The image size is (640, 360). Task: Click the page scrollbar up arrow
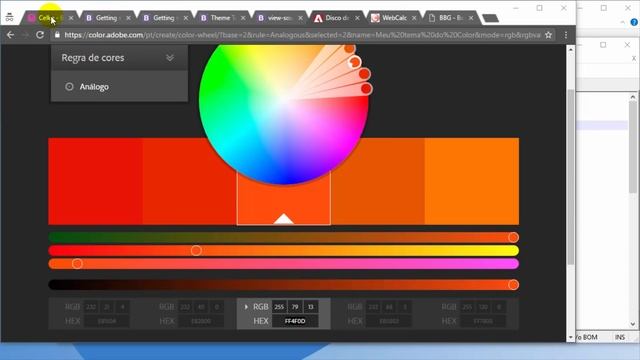571,49
